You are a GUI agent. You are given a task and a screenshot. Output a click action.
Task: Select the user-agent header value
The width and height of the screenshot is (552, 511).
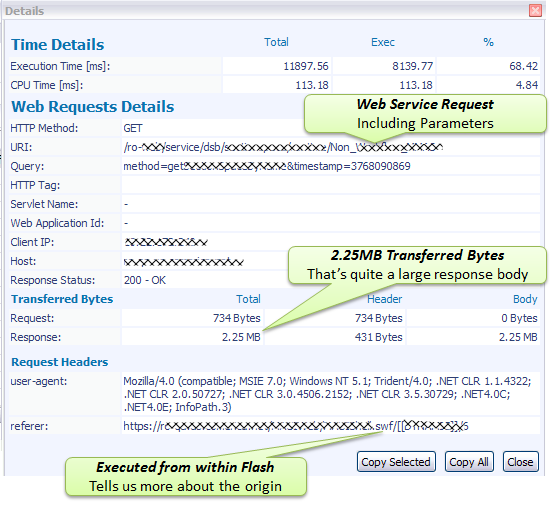coord(331,394)
